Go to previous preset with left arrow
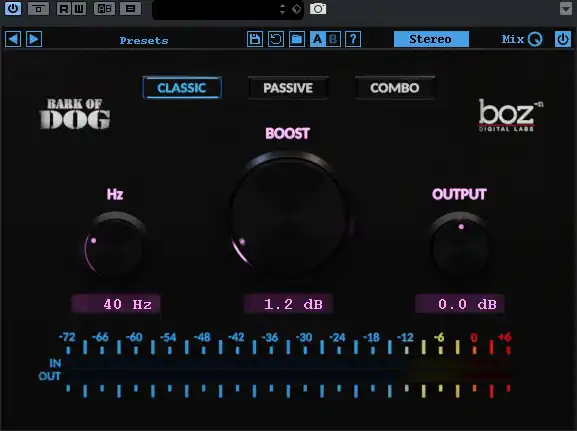The image size is (577, 431). tap(13, 39)
